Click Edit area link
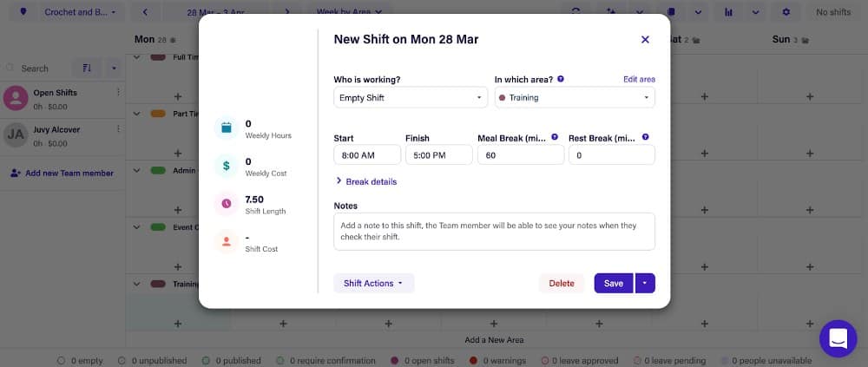 [639, 79]
